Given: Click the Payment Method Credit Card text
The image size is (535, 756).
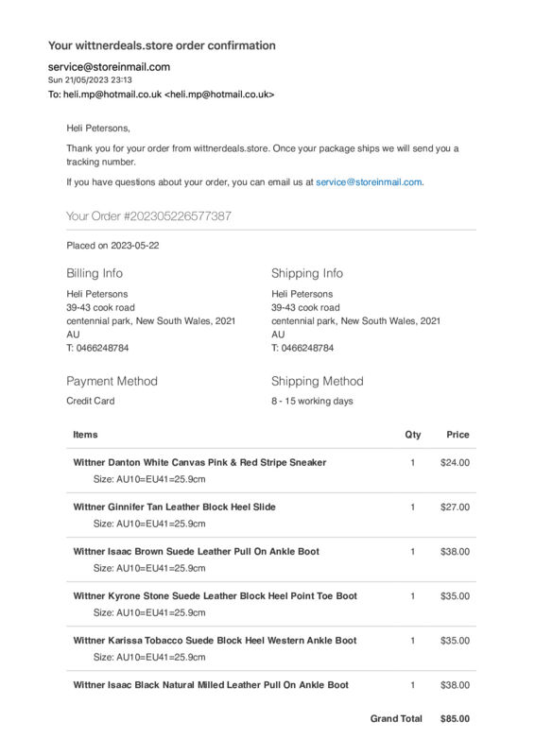Looking at the screenshot, I should point(91,401).
